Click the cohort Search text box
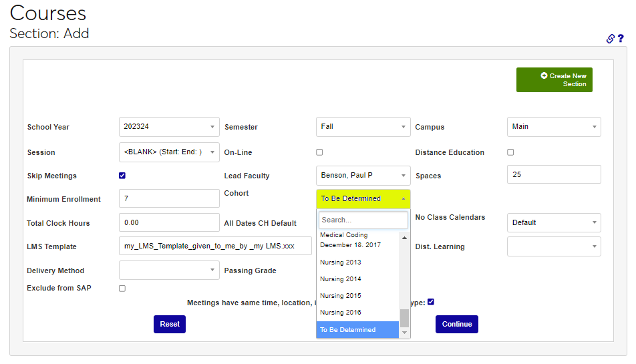 click(x=363, y=220)
